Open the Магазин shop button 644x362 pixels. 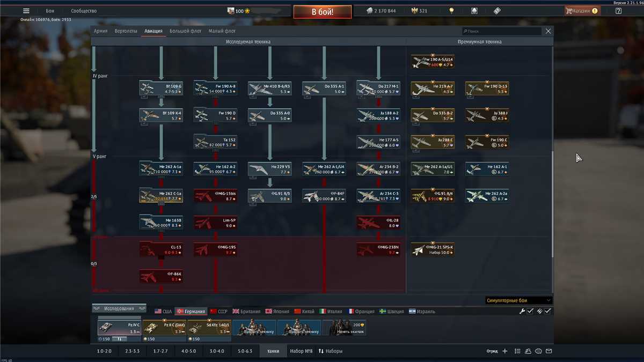[x=582, y=11]
